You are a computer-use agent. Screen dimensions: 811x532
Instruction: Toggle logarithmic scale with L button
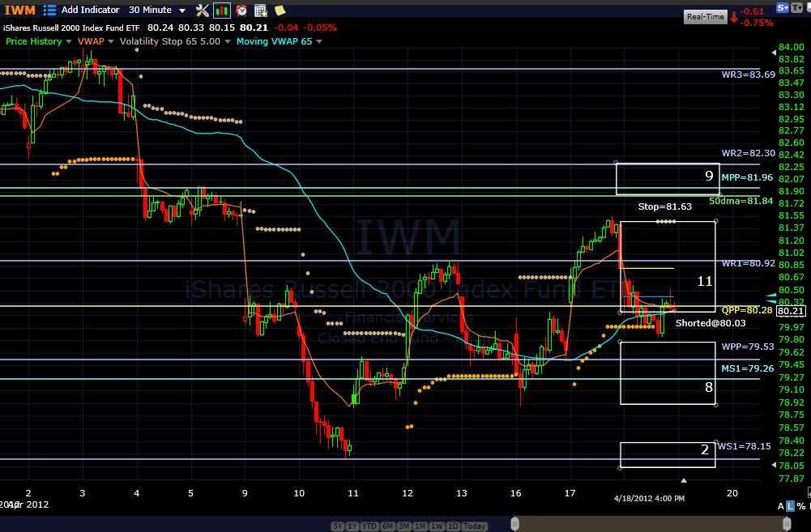pos(790,506)
